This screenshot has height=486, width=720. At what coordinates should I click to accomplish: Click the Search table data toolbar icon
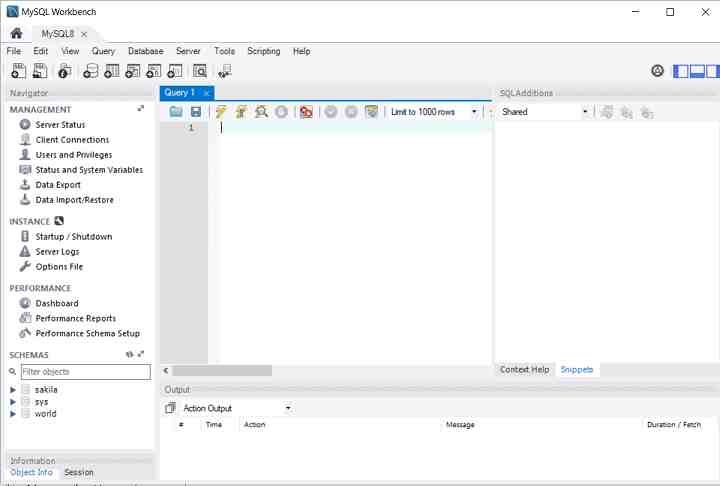point(200,71)
